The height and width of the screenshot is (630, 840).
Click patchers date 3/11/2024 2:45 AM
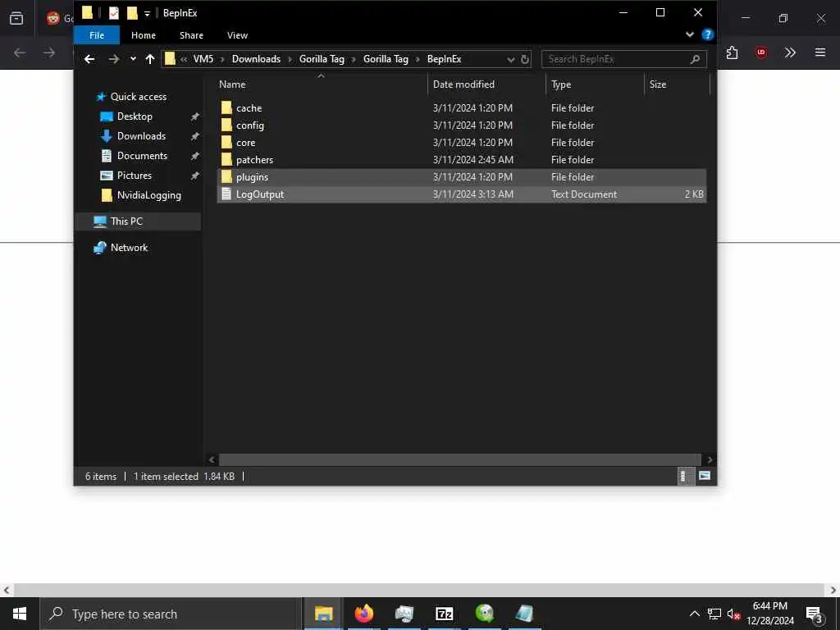click(x=473, y=160)
